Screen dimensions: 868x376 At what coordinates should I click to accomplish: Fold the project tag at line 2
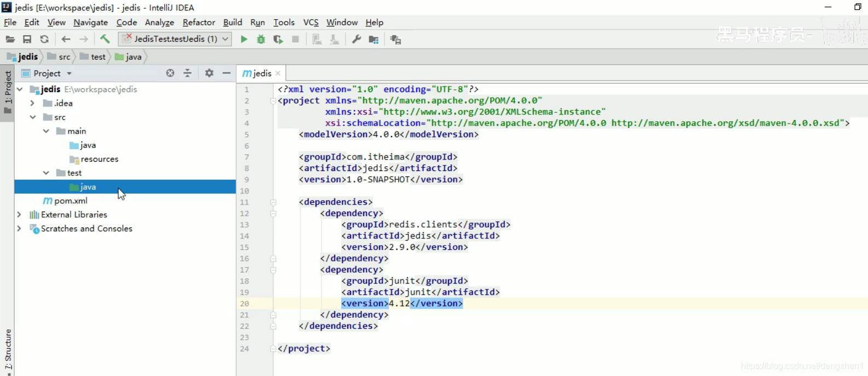pyautogui.click(x=273, y=101)
